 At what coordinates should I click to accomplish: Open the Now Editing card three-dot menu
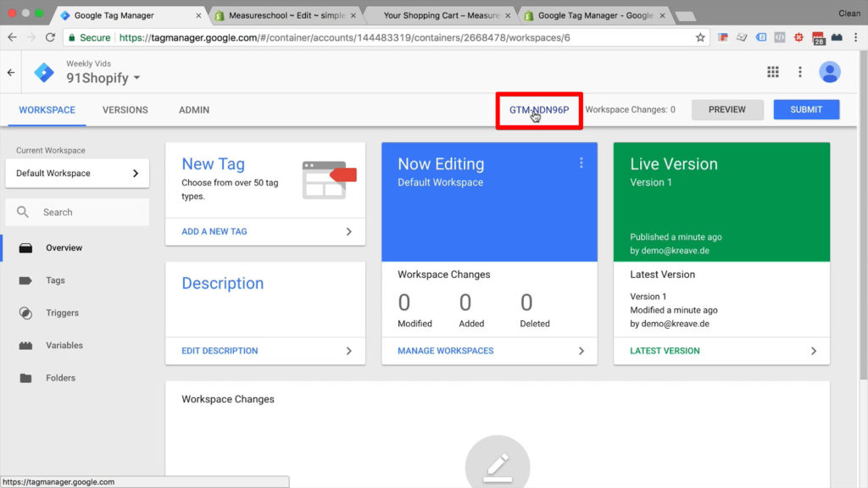581,163
